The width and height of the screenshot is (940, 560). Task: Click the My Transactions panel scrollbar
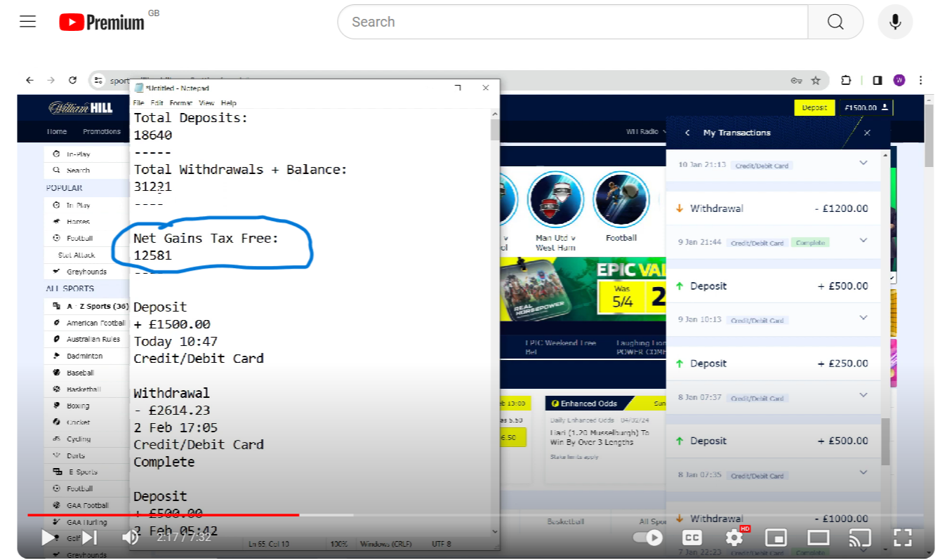[885, 441]
